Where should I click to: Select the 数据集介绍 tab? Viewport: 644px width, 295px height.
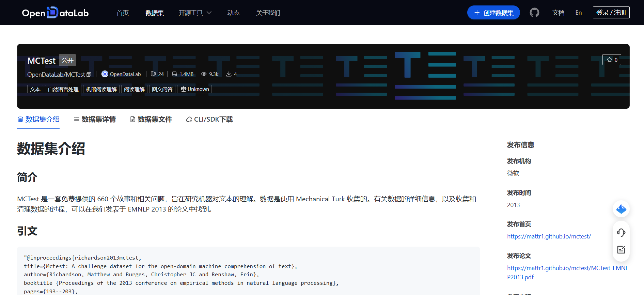(38, 119)
